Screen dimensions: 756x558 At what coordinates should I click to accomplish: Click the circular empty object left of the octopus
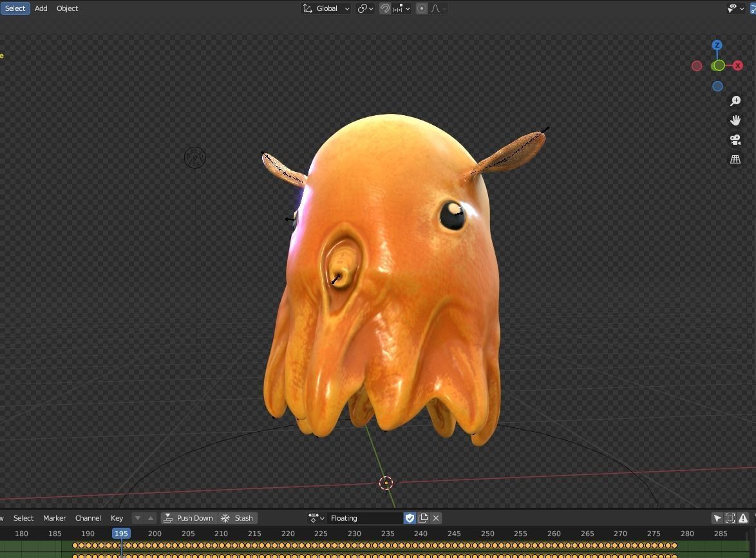pos(194,158)
